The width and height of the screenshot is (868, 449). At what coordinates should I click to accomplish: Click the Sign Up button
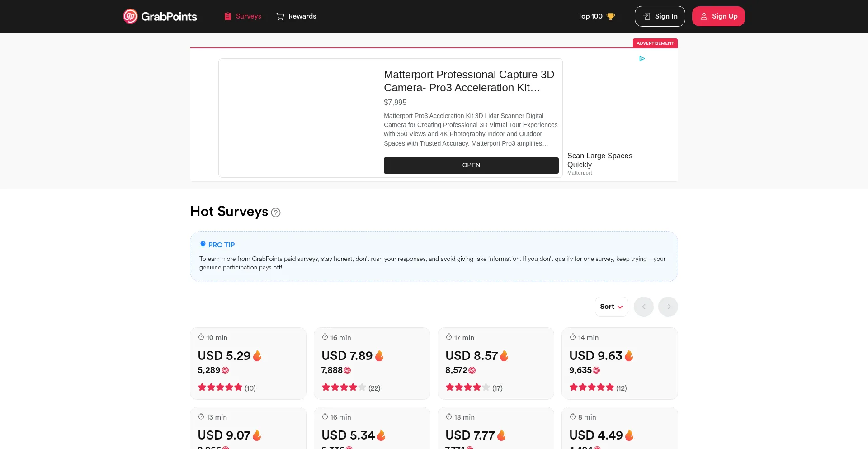(718, 16)
